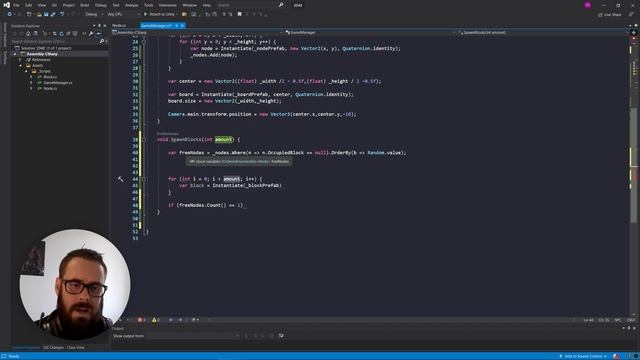Close the GameManager.cs tab
The image size is (640, 360).
182,26
